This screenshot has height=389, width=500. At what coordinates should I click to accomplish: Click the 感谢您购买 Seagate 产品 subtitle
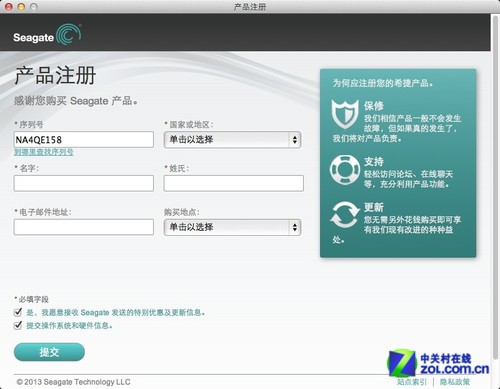(x=76, y=101)
